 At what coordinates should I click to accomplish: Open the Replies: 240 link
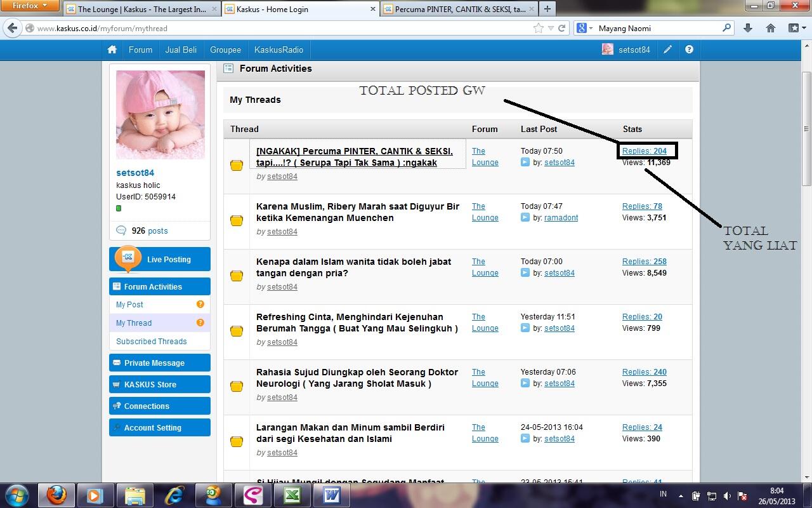click(x=645, y=372)
